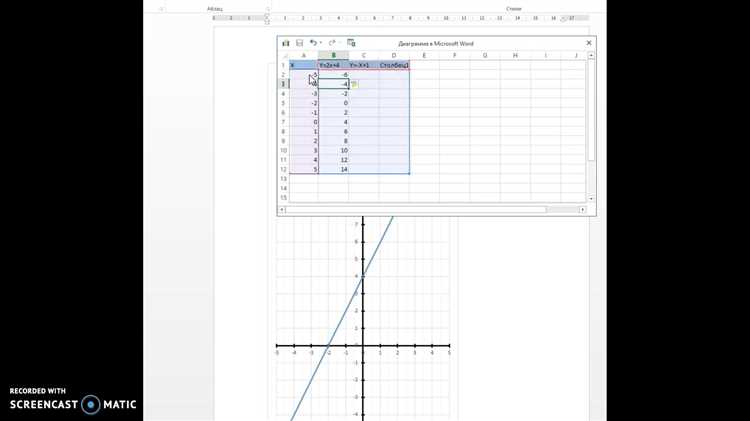Click the datasheet vertical scrollbar up arrow

point(591,55)
